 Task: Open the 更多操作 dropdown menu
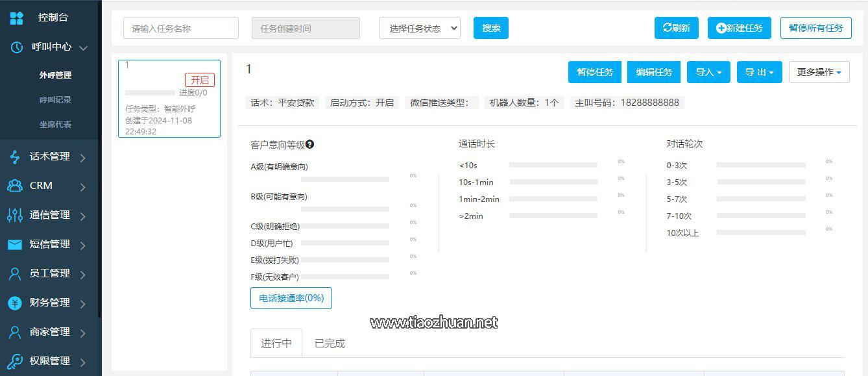pos(819,72)
